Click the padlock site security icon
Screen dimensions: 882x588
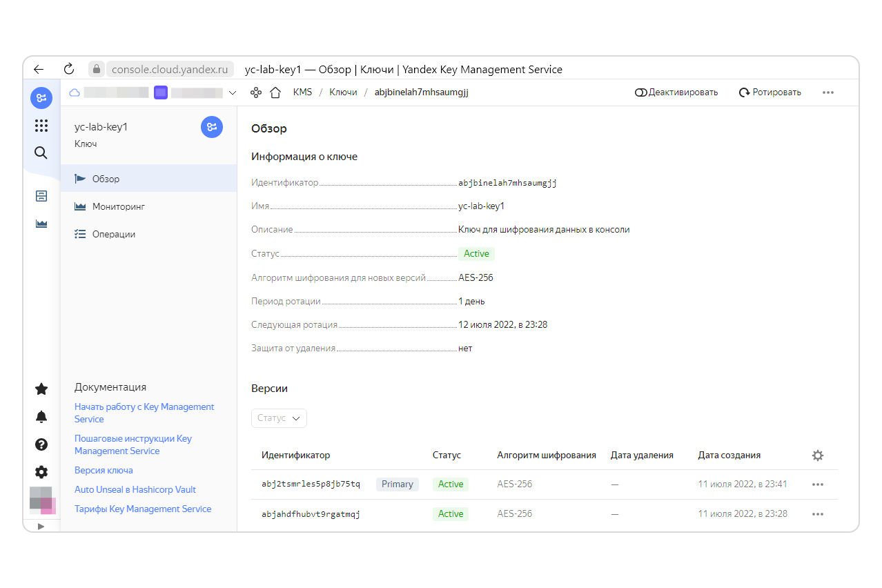tap(97, 69)
